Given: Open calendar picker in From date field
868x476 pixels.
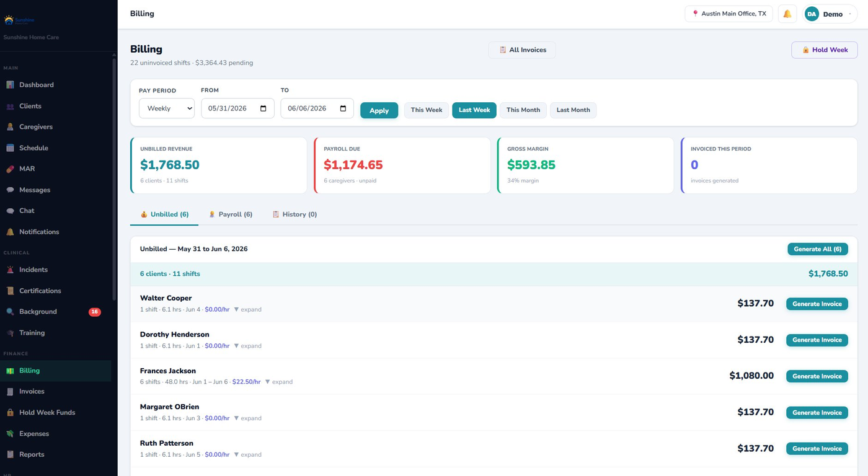Looking at the screenshot, I should (x=263, y=108).
